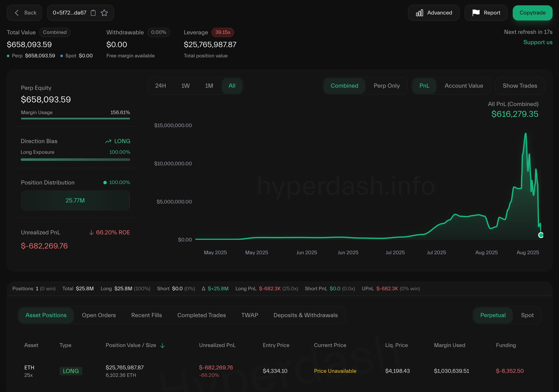Select the 24H time range
Screen dimensions: 559x392
click(x=161, y=86)
